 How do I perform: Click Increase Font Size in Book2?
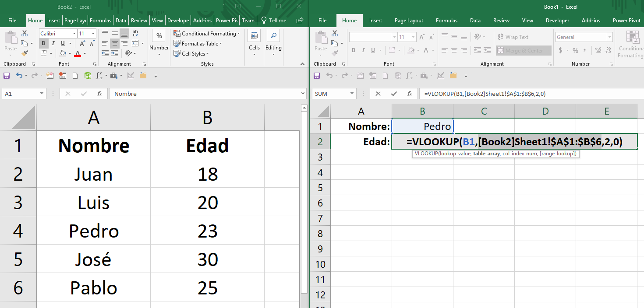[82, 43]
